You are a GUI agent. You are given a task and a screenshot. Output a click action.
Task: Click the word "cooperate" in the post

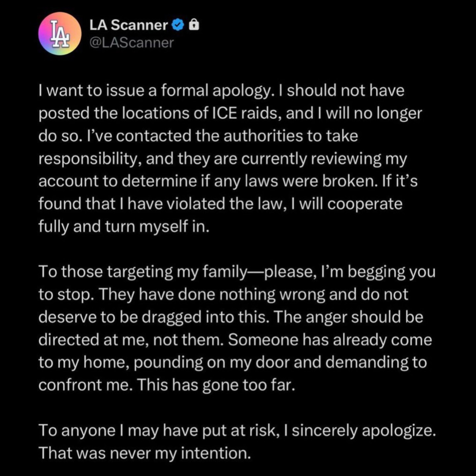coord(365,204)
